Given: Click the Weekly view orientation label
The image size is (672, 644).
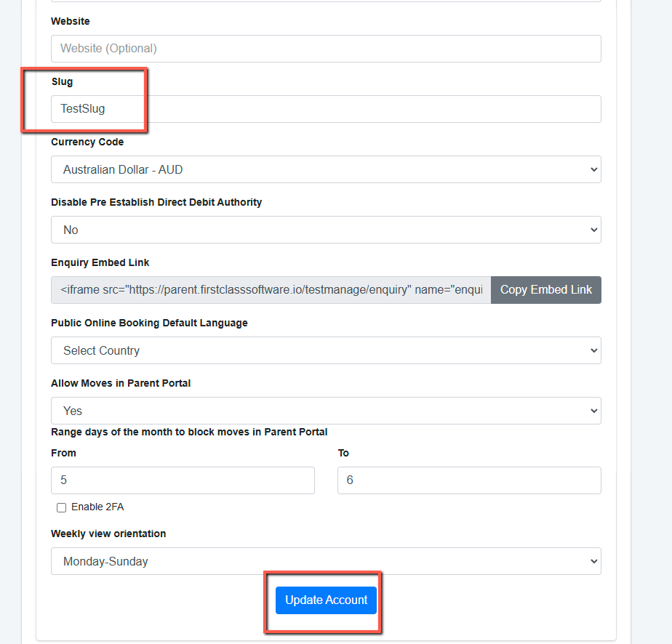Looking at the screenshot, I should point(108,534).
